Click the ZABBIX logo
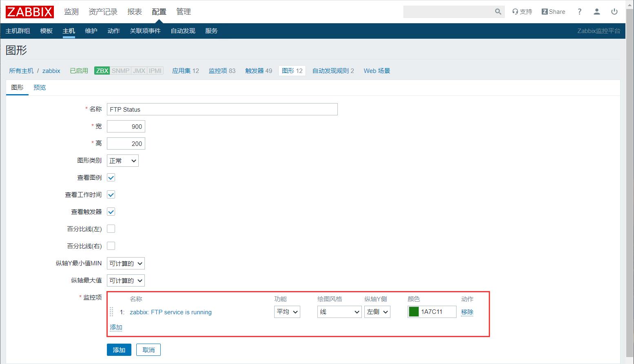The height and width of the screenshot is (364, 634). 30,12
